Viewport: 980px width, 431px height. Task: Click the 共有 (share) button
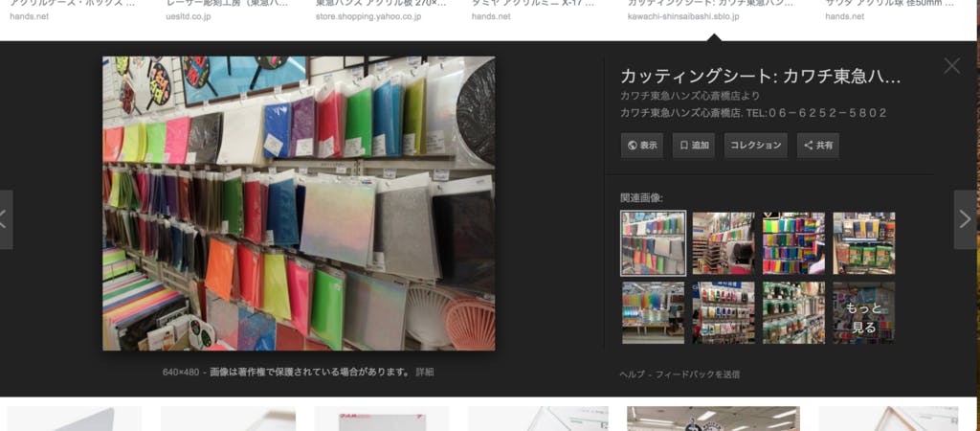[818, 146]
